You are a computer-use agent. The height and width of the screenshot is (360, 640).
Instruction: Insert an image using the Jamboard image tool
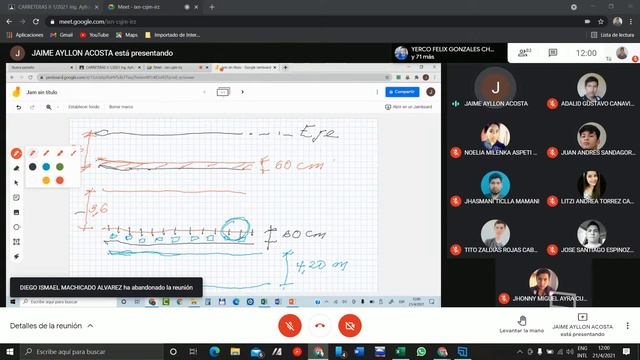[x=16, y=212]
